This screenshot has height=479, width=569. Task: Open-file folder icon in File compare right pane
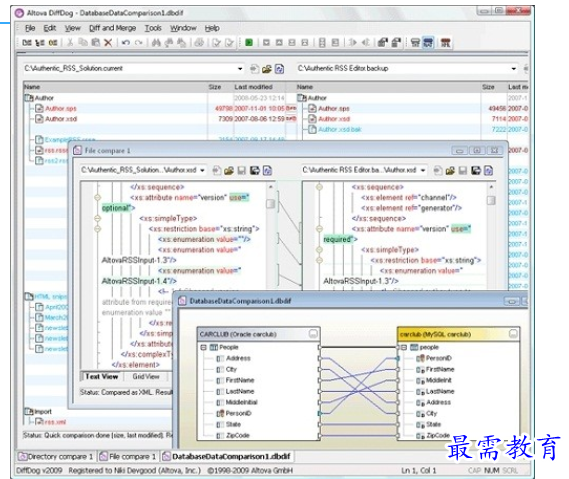[x=450, y=171]
